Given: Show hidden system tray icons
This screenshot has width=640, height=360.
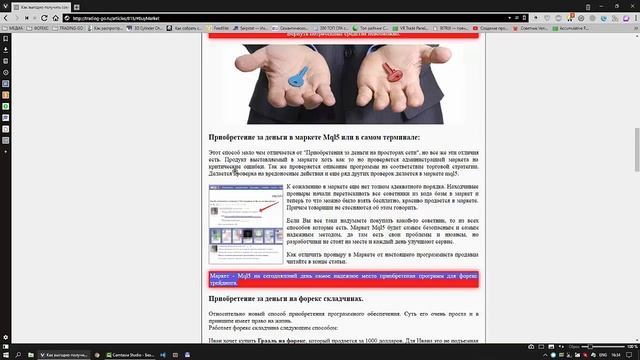Looking at the screenshot, I should [x=545, y=355].
